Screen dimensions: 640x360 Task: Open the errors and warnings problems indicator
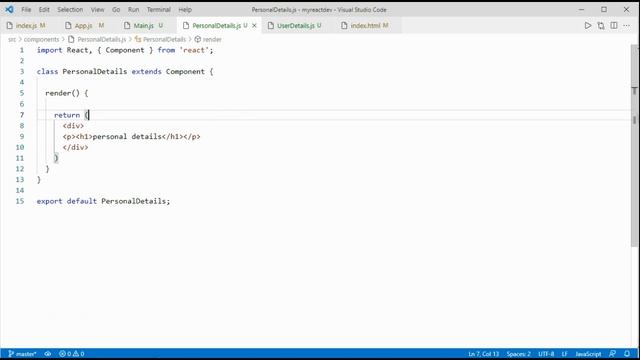[x=72, y=354]
